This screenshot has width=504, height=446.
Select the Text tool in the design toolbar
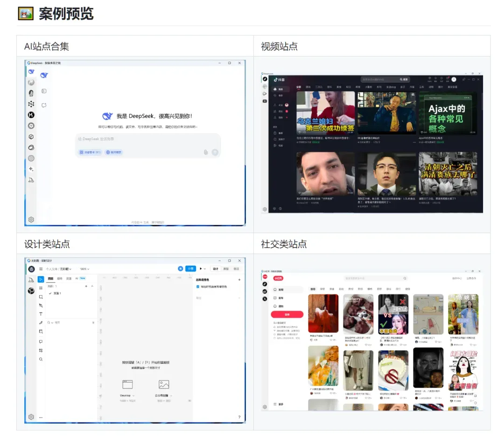(x=41, y=314)
